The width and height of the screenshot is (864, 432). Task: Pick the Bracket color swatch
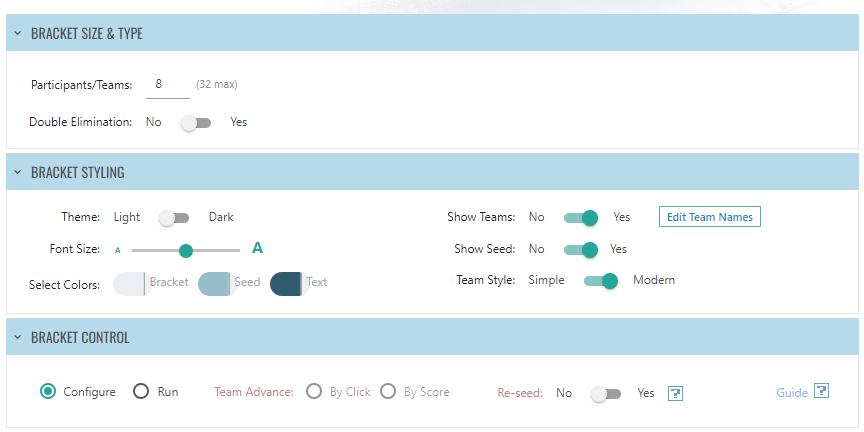pyautogui.click(x=129, y=283)
